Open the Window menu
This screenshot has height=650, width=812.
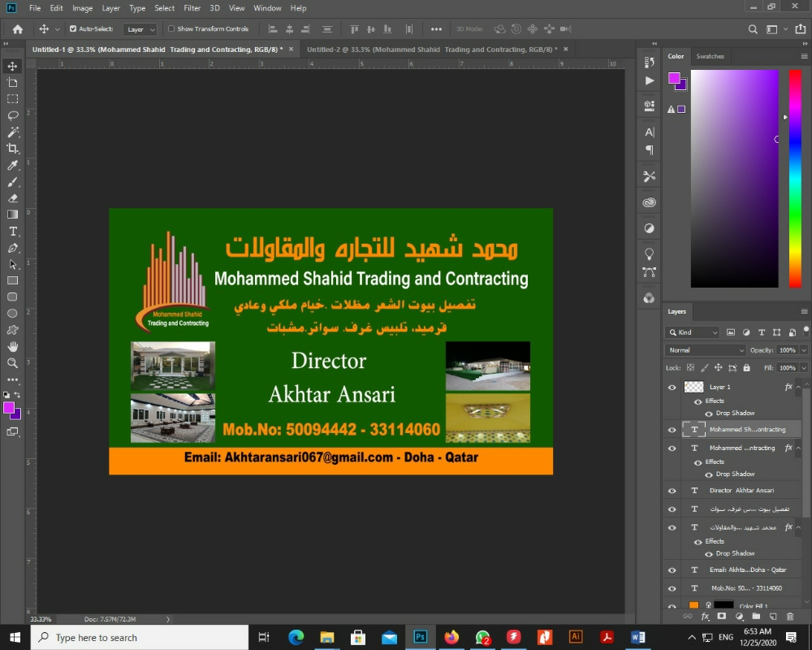[x=267, y=8]
